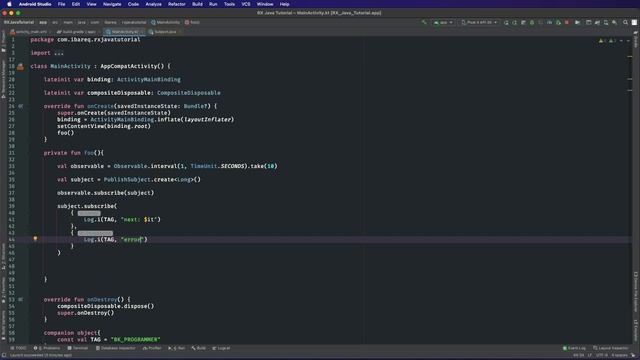Open the File menu
This screenshot has height=360, width=640.
coord(61,4)
